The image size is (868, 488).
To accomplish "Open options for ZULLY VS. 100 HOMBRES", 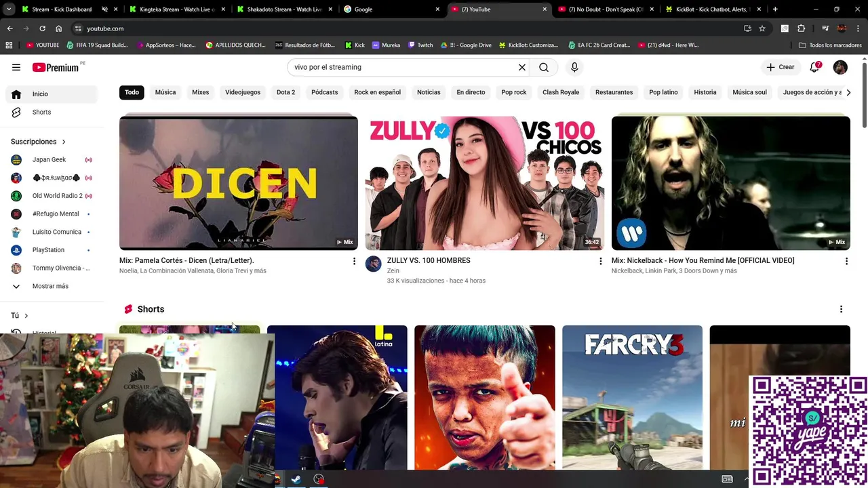I will (600, 261).
